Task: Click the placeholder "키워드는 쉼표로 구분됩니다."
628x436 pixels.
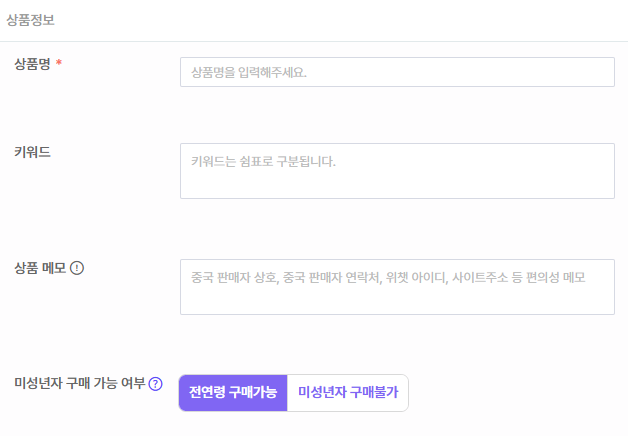Action: 263,160
